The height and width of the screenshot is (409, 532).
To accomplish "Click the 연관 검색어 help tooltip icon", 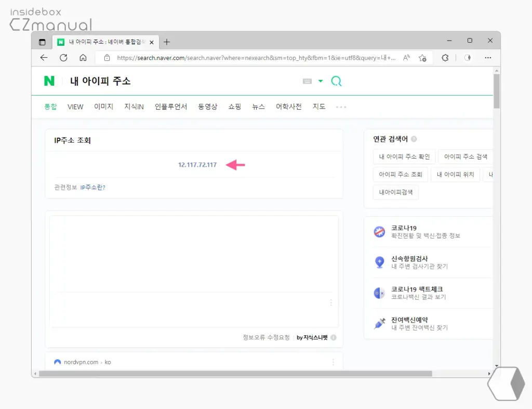I will [x=414, y=139].
